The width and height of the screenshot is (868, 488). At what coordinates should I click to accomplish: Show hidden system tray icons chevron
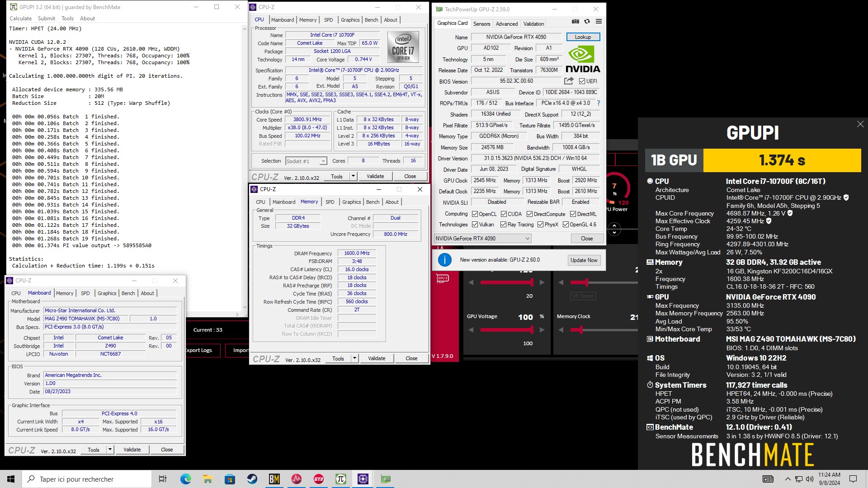point(788,479)
